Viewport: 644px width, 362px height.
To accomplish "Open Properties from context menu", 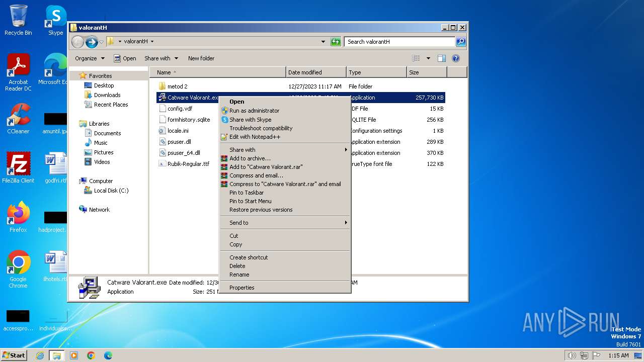I will pyautogui.click(x=285, y=288).
